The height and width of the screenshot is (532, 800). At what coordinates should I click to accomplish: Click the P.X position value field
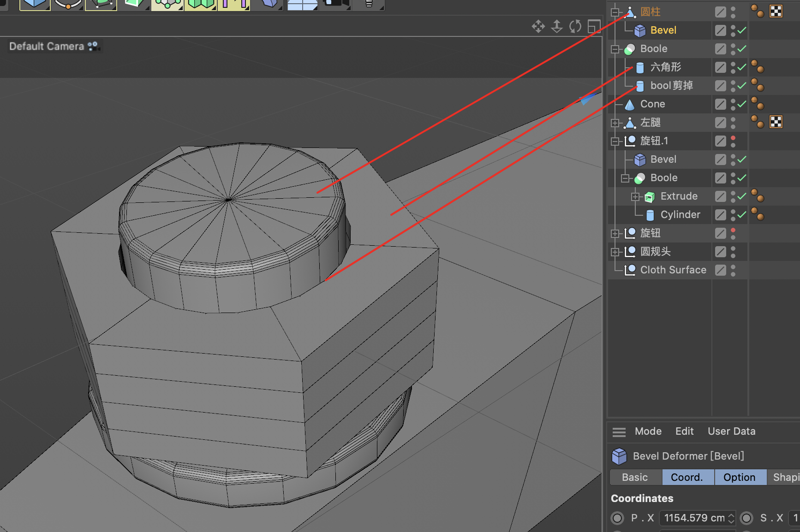(694, 518)
